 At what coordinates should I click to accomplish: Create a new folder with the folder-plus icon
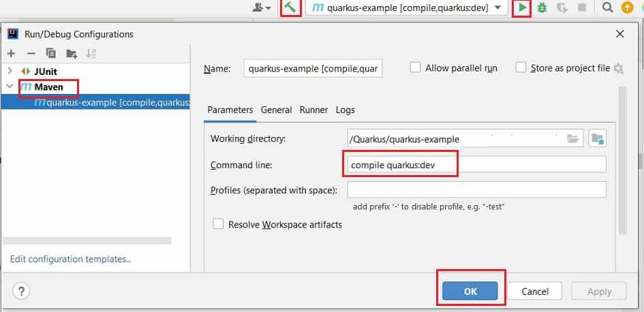pyautogui.click(x=72, y=53)
